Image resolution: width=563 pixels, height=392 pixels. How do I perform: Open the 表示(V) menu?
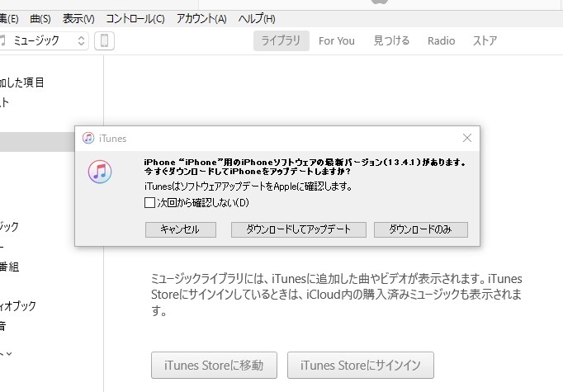tap(78, 19)
